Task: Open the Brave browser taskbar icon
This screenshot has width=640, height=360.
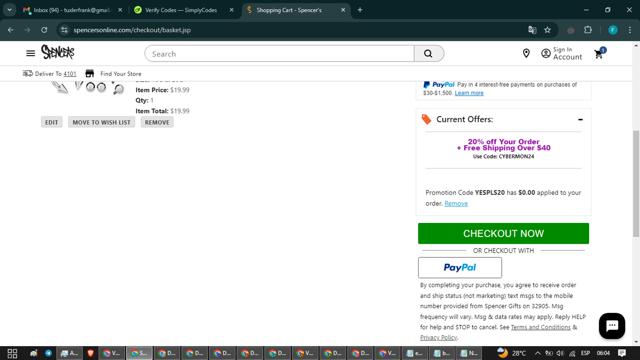Action: tap(90, 353)
